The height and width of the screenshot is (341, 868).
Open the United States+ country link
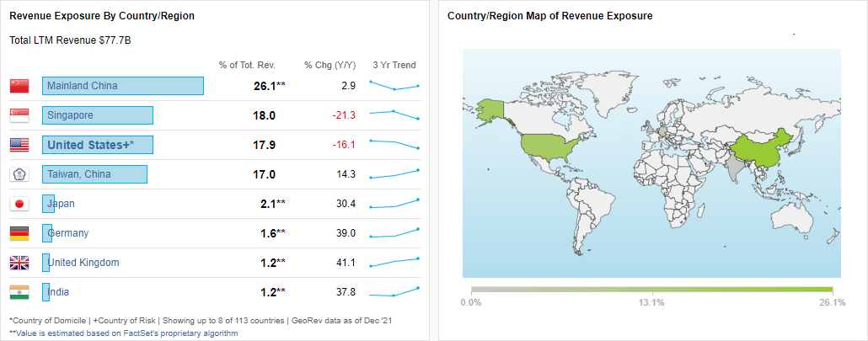pos(91,145)
